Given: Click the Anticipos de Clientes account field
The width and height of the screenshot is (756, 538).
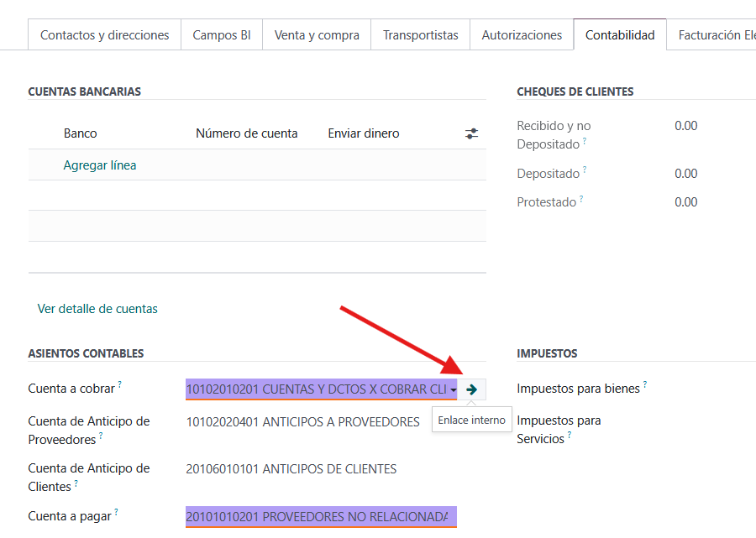Looking at the screenshot, I should (291, 469).
